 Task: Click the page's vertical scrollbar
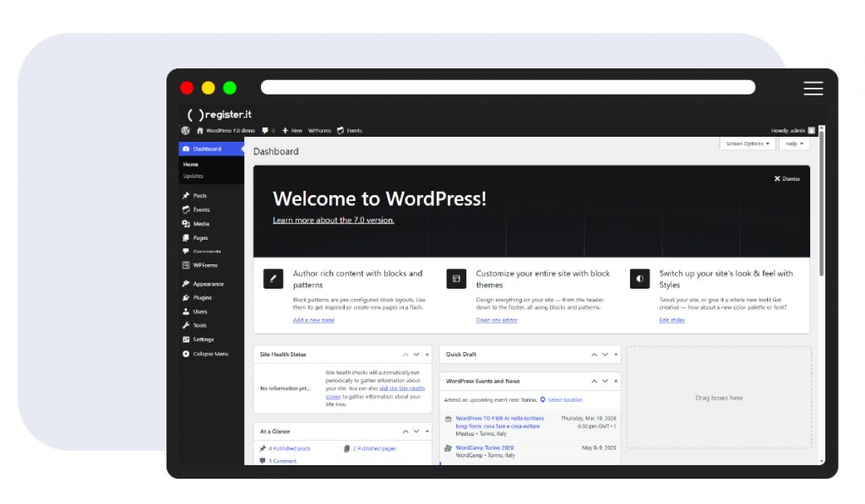coord(821,211)
